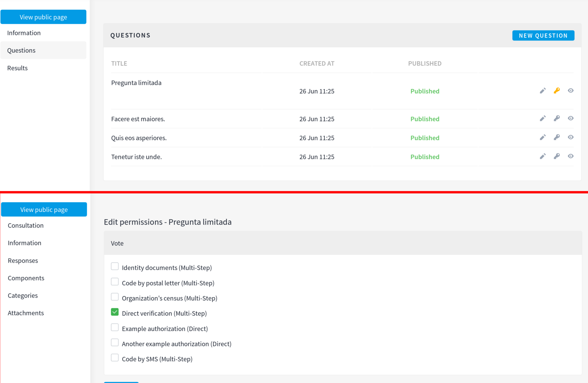Open Attachments in the sidebar

point(26,313)
